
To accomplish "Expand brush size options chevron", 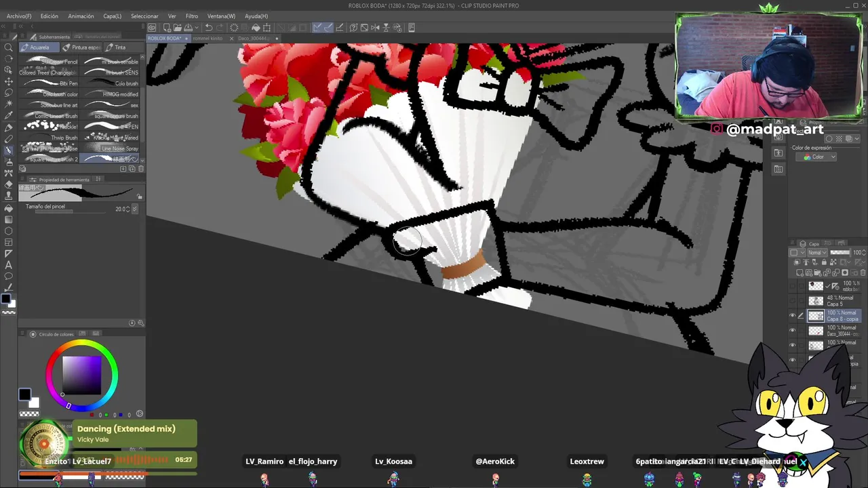I will click(x=134, y=209).
